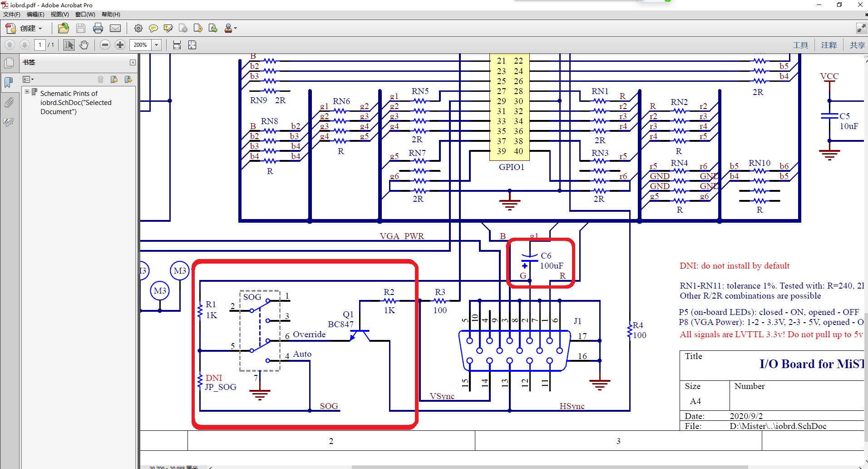Image resolution: width=868 pixels, height=469 pixels.
Task: Select the highlight text tool
Action: pyautogui.click(x=168, y=28)
